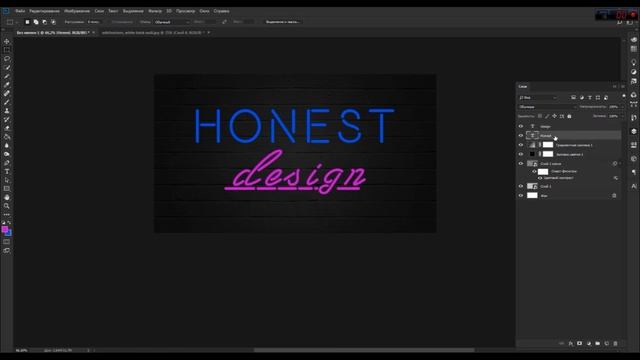Open the 'Файл' menu
The height and width of the screenshot is (360, 640).
(x=20, y=11)
